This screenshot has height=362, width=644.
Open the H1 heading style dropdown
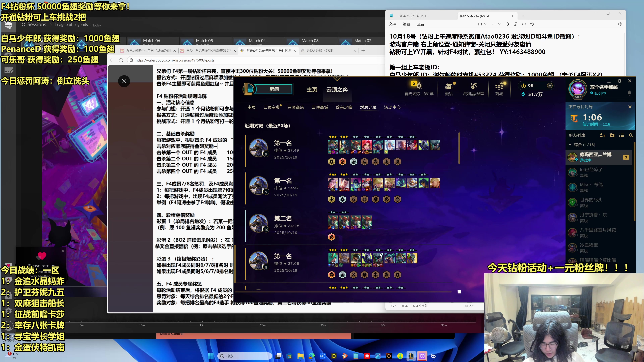click(x=482, y=24)
